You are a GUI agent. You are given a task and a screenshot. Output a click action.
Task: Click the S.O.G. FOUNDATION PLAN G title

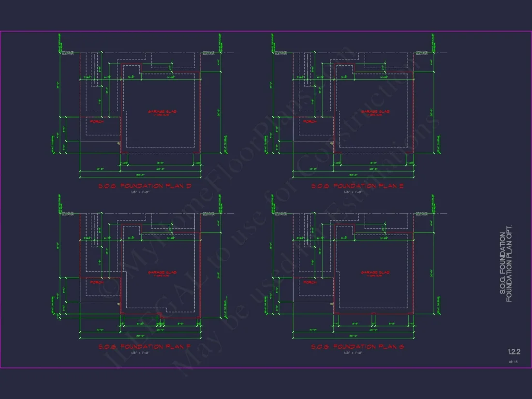point(358,346)
